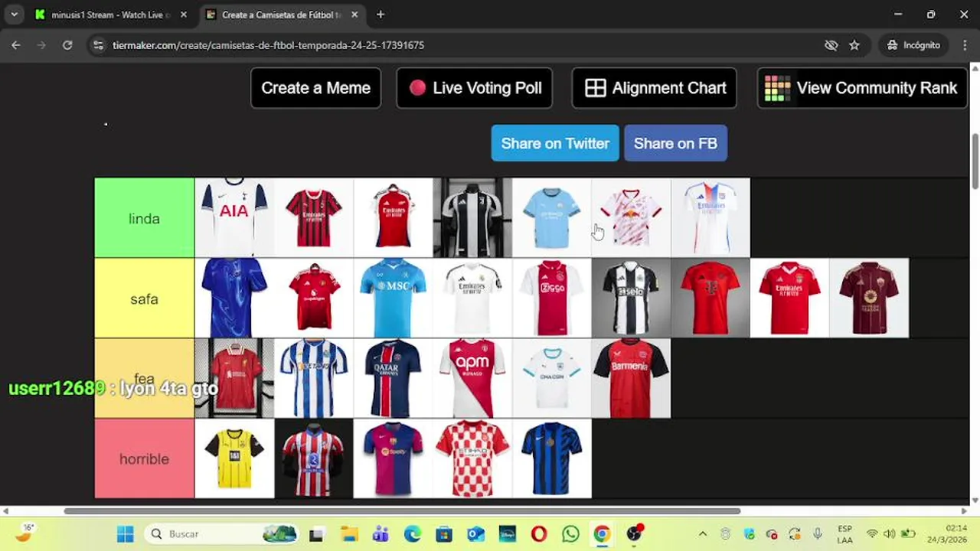Image resolution: width=980 pixels, height=551 pixels.
Task: Share on Twitter
Action: (x=555, y=143)
